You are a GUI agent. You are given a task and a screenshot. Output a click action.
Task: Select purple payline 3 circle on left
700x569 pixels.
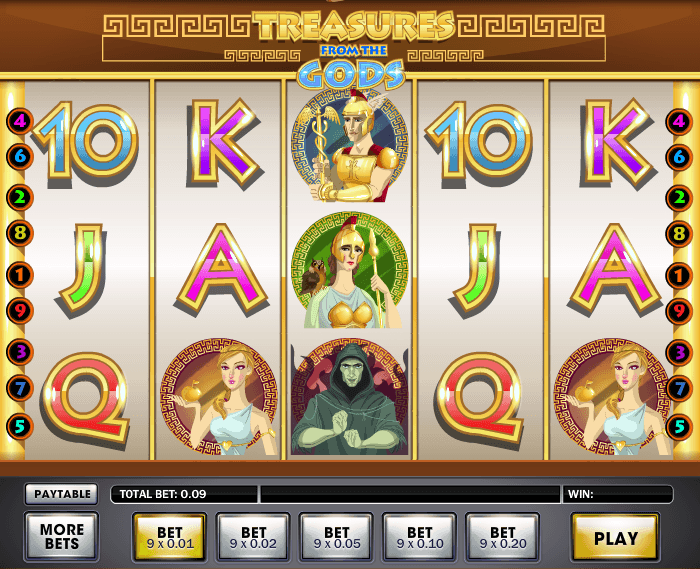click(x=20, y=352)
